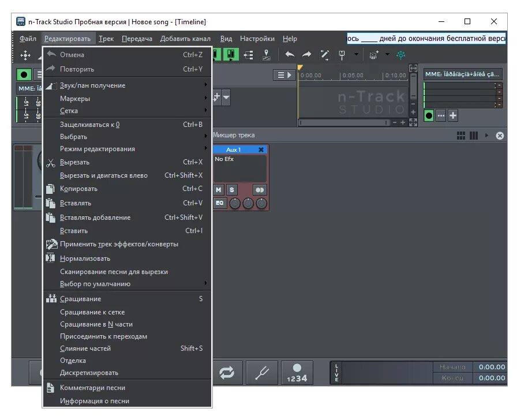Switch mixer to grid layout icon

(461, 136)
